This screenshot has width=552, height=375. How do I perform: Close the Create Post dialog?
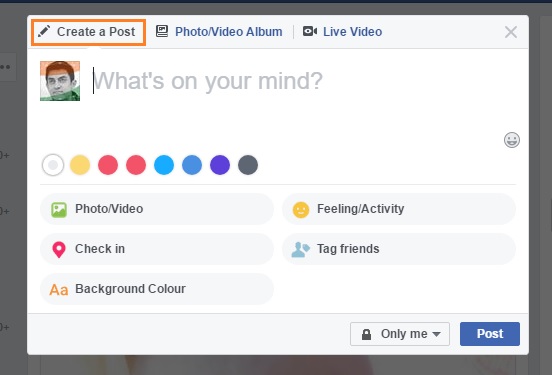coord(511,32)
